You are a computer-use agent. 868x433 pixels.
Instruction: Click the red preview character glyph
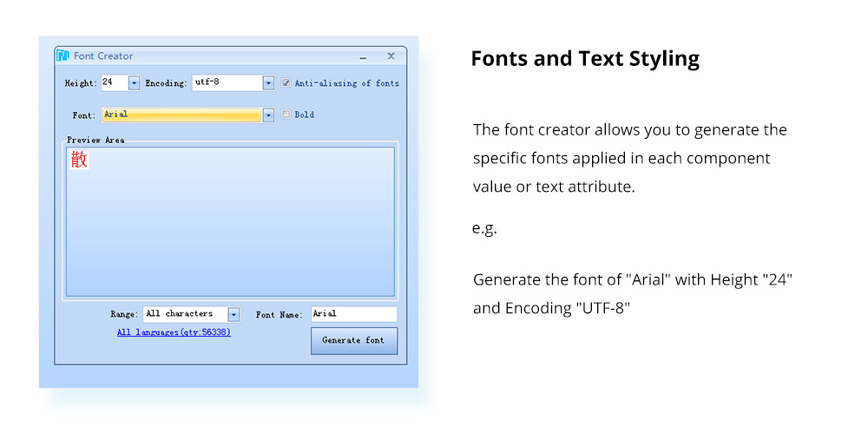click(x=79, y=160)
